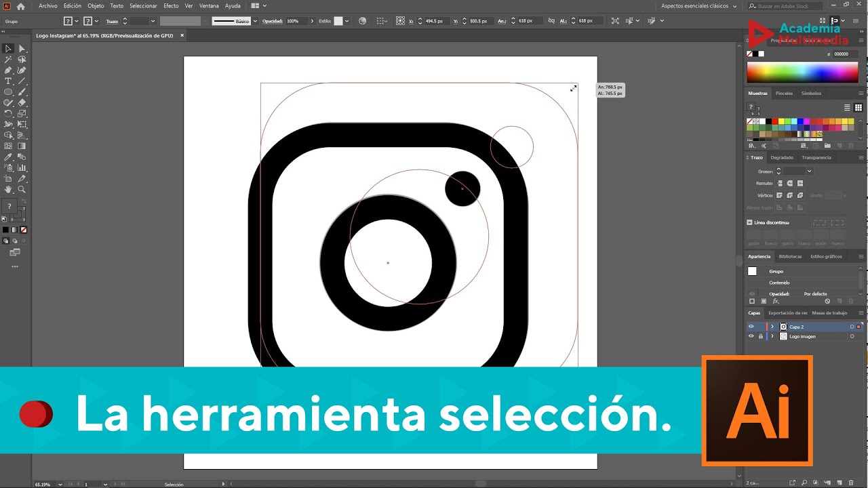
Task: Select the Lasso tool
Action: pos(22,60)
